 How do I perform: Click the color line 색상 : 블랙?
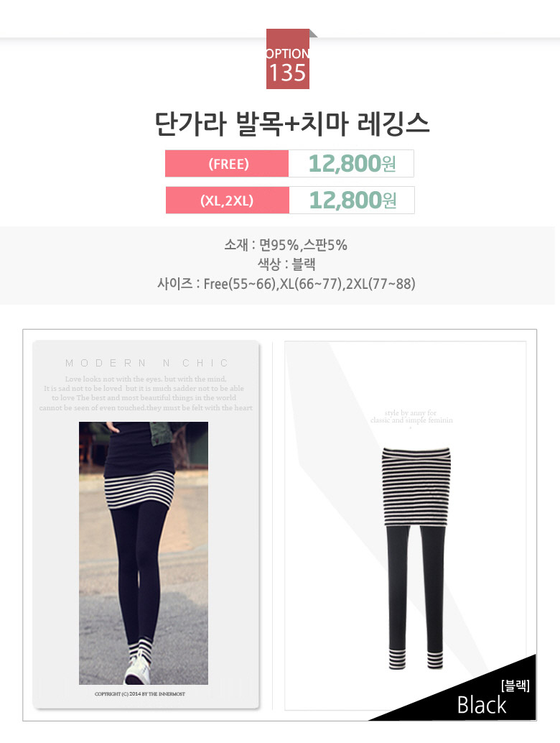click(286, 264)
